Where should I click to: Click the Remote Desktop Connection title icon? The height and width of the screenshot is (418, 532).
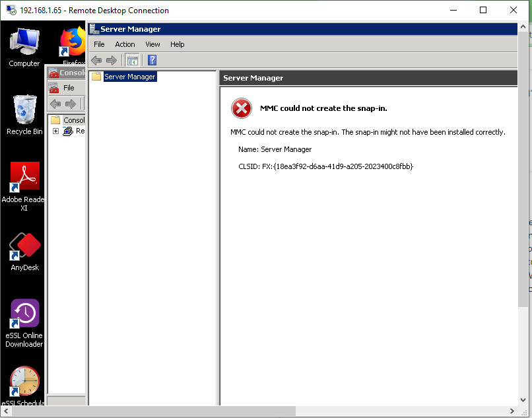11,10
